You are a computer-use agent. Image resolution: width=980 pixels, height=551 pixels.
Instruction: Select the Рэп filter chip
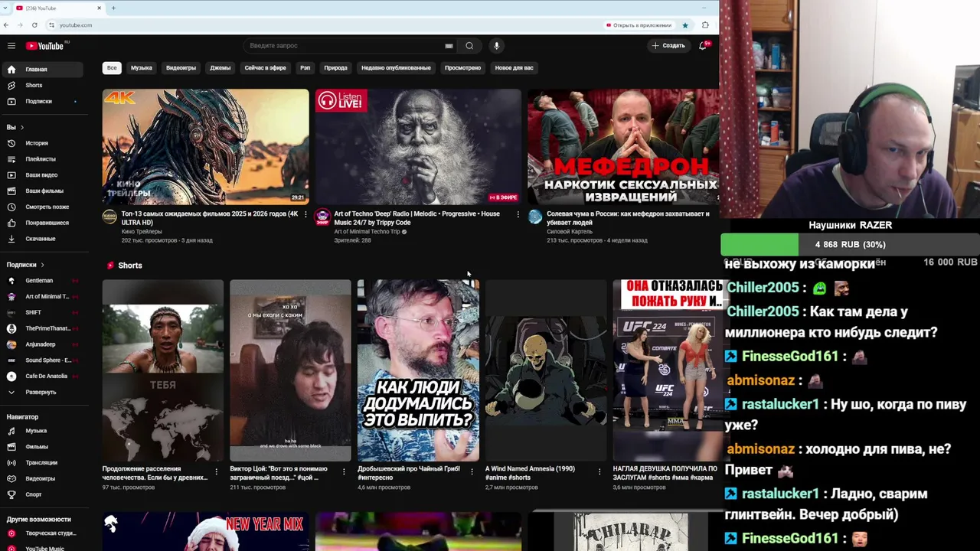pos(305,68)
